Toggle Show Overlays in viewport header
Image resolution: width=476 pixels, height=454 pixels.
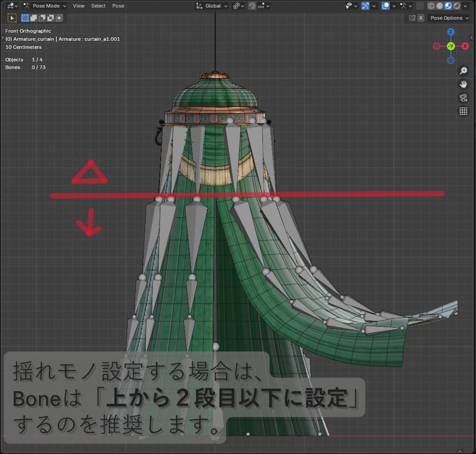coord(385,6)
